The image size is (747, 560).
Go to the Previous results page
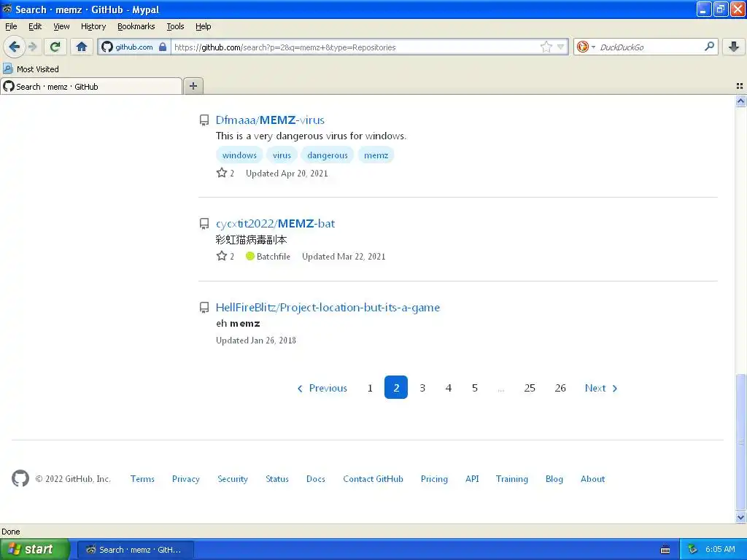point(322,388)
